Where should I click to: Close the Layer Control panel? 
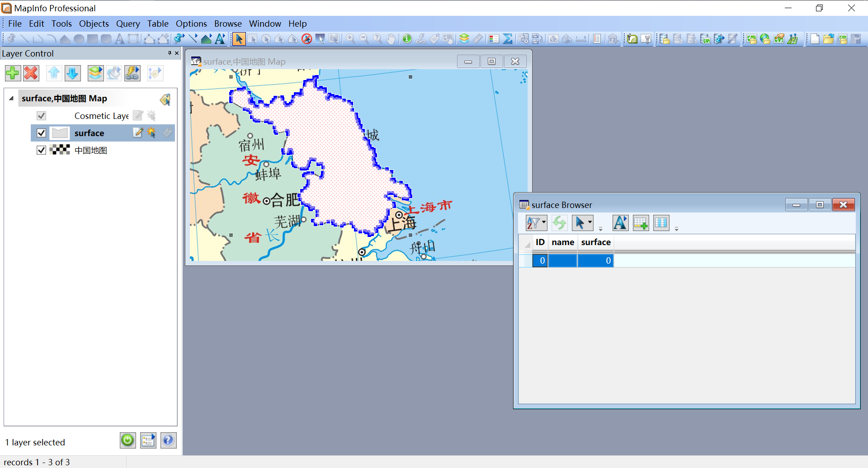point(177,53)
